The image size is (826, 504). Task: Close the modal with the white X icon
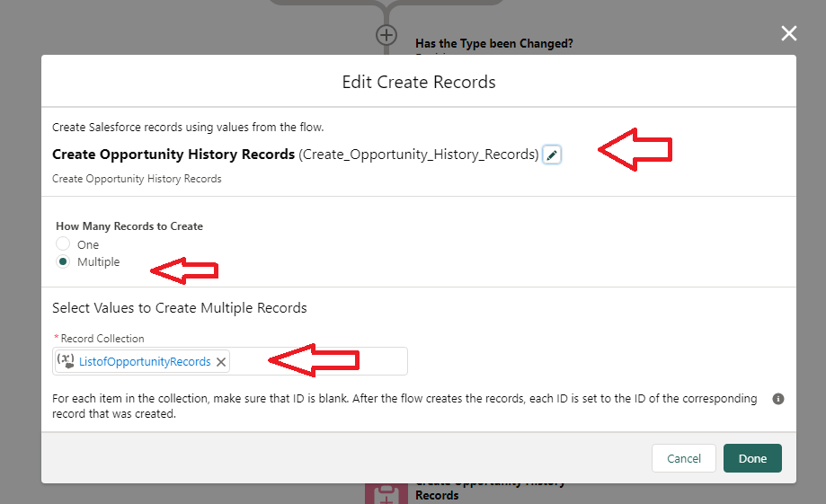tap(788, 34)
